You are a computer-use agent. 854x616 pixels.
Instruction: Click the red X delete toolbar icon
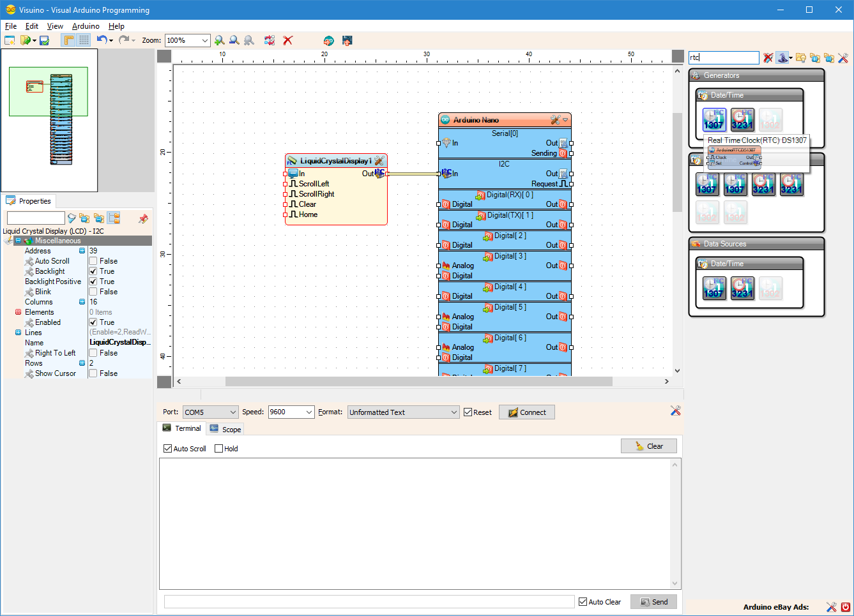pos(287,40)
